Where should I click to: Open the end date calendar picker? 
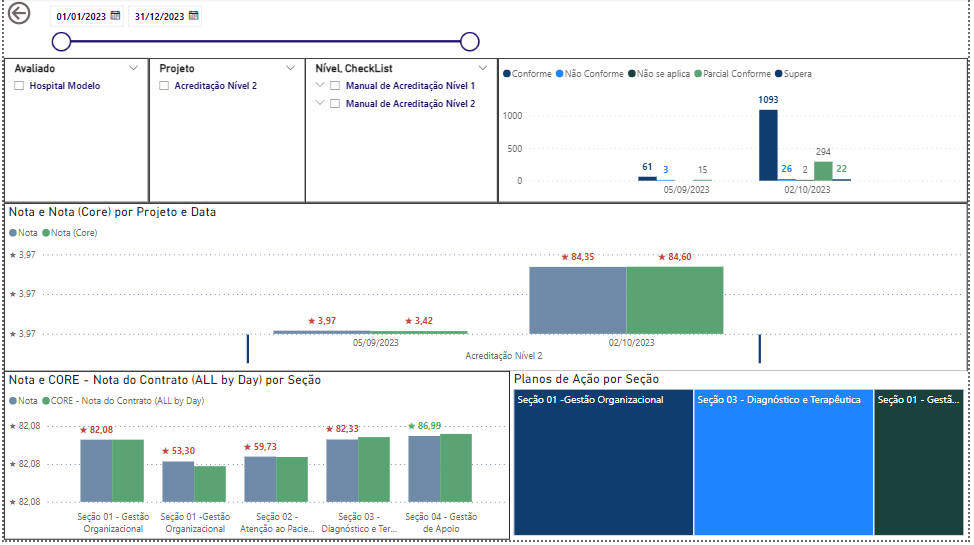193,16
